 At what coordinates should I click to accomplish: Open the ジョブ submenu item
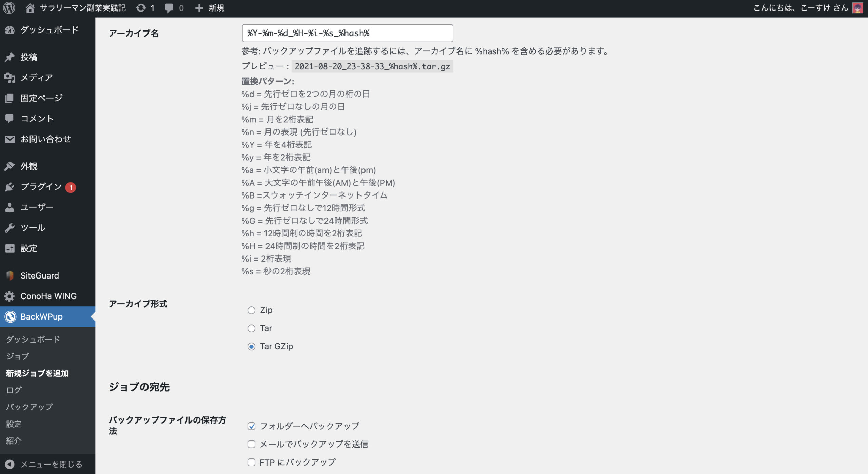click(18, 356)
